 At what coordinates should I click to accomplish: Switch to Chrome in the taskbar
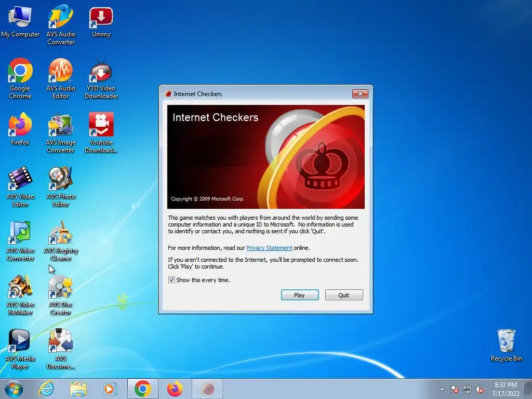pos(143,389)
